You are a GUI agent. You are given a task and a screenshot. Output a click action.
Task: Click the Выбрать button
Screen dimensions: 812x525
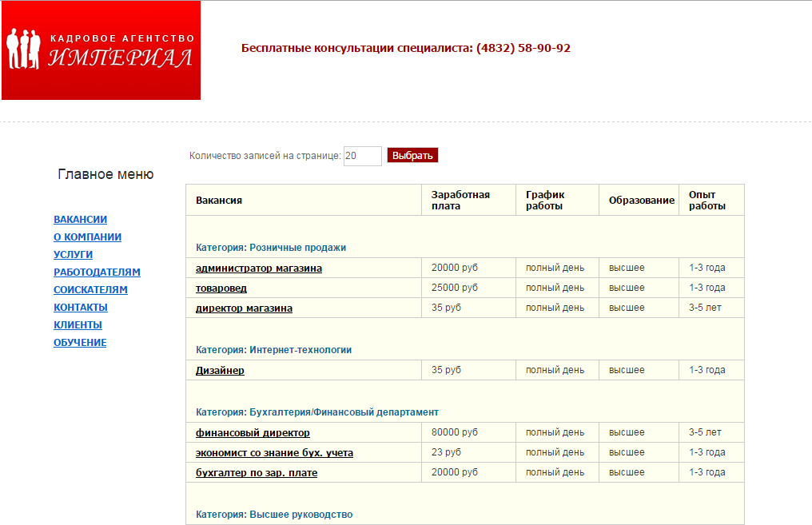412,155
